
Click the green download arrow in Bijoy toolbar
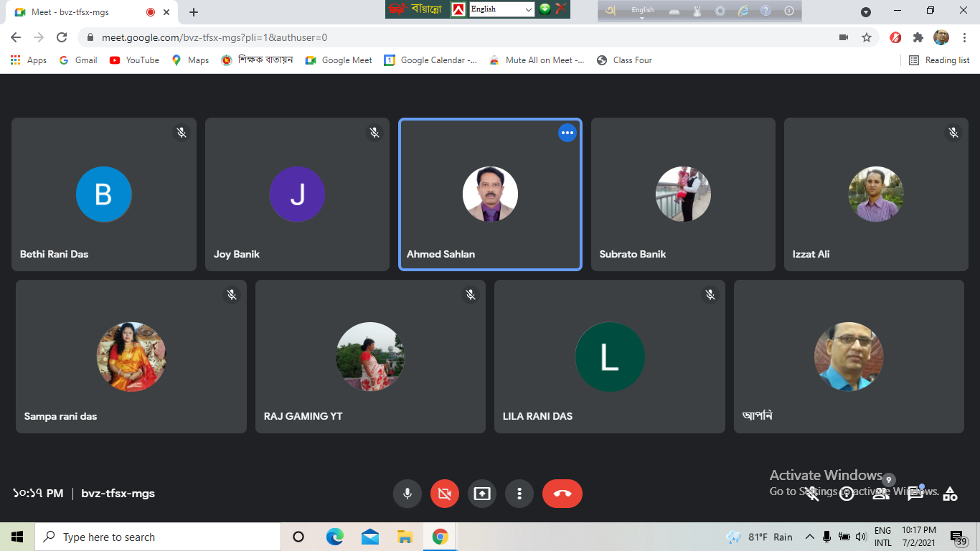(545, 9)
